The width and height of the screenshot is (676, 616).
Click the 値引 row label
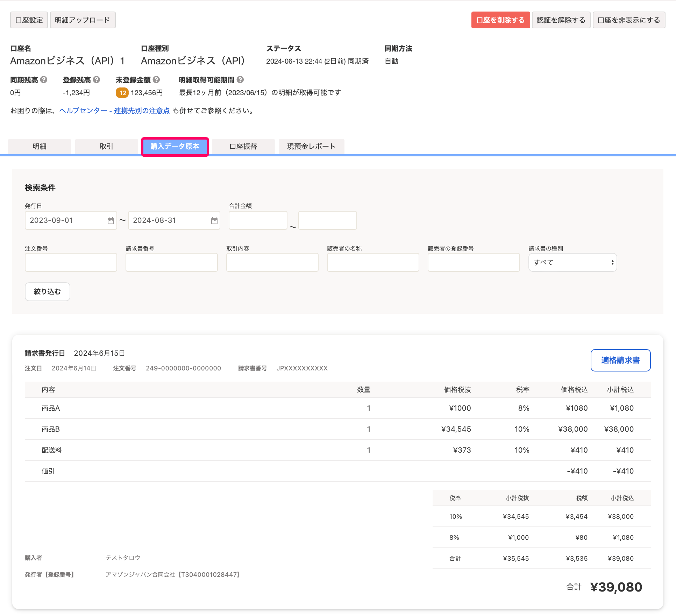coord(48,471)
